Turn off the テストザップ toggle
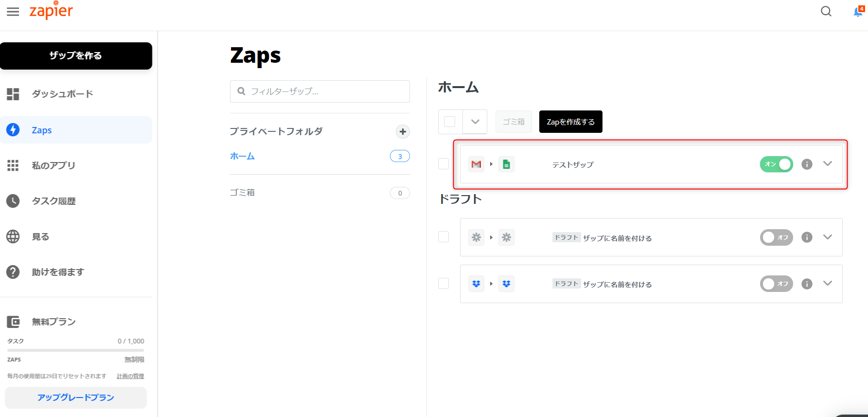868x417 pixels. pos(776,164)
